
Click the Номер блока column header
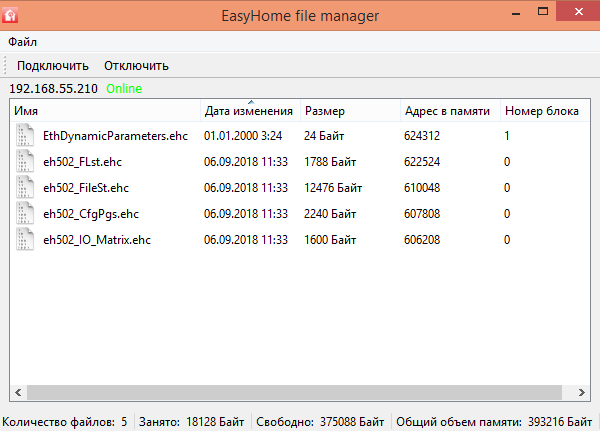click(x=542, y=111)
